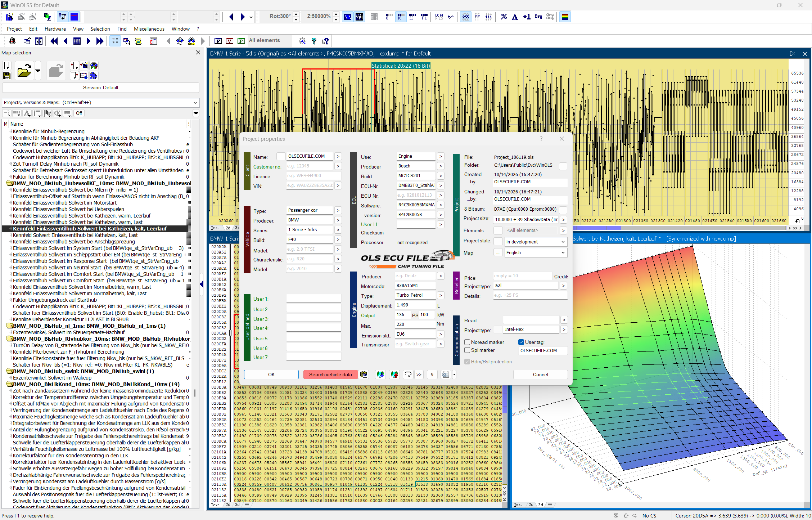Select the 8-bit data width icon

click(389, 17)
